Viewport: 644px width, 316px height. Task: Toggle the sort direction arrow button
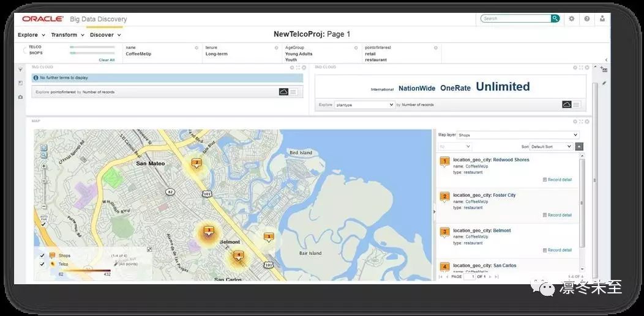579,146
